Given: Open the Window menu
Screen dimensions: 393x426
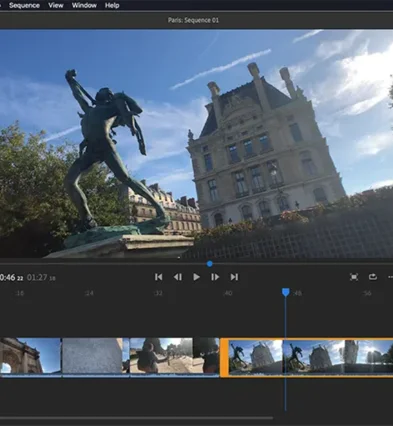Looking at the screenshot, I should 84,5.
